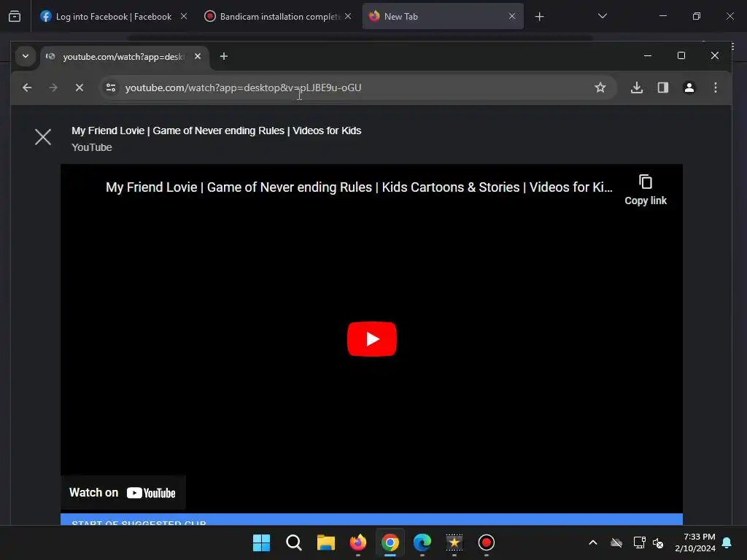The width and height of the screenshot is (747, 560).
Task: Click the YouTube label under the heading
Action: (92, 147)
